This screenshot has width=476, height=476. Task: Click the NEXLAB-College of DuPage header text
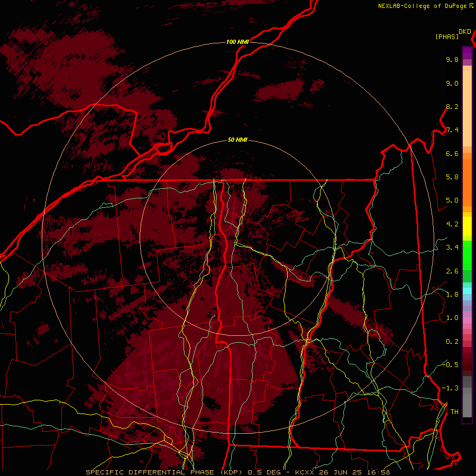point(423,6)
